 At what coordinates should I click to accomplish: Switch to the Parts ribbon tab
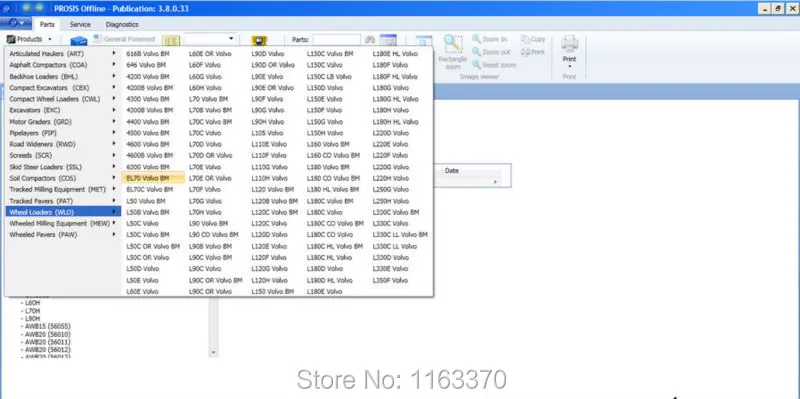click(47, 24)
